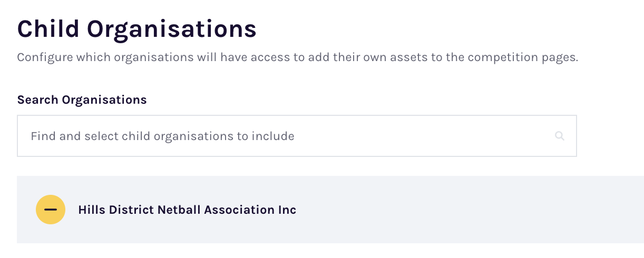Screen dimensions: 644x258
Task: Exclude Hills District Netball via the minus button
Action: [x=51, y=210]
